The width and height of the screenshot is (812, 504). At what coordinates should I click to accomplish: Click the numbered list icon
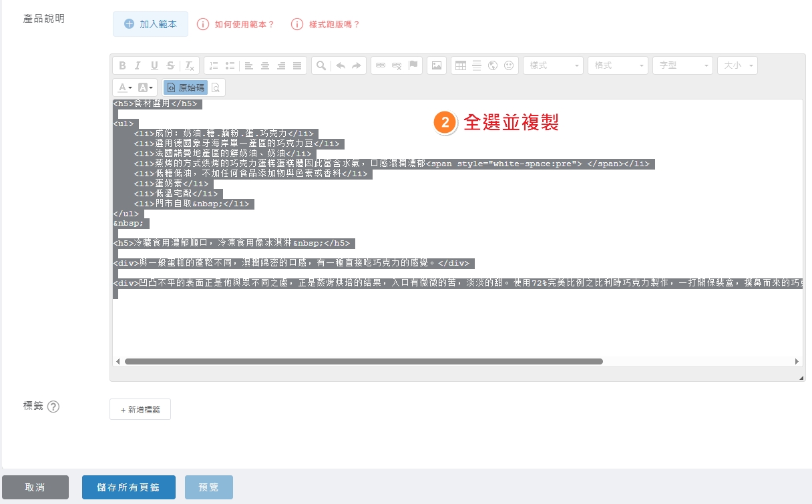click(x=214, y=65)
